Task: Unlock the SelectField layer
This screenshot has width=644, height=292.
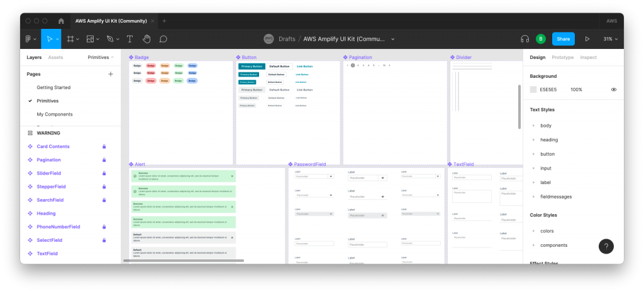Action: 104,241
